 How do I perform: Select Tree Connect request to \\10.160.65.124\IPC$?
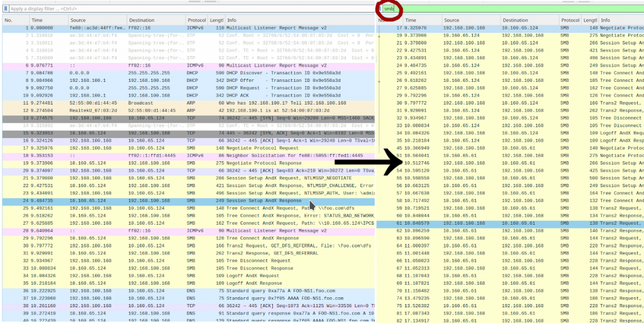point(189,223)
